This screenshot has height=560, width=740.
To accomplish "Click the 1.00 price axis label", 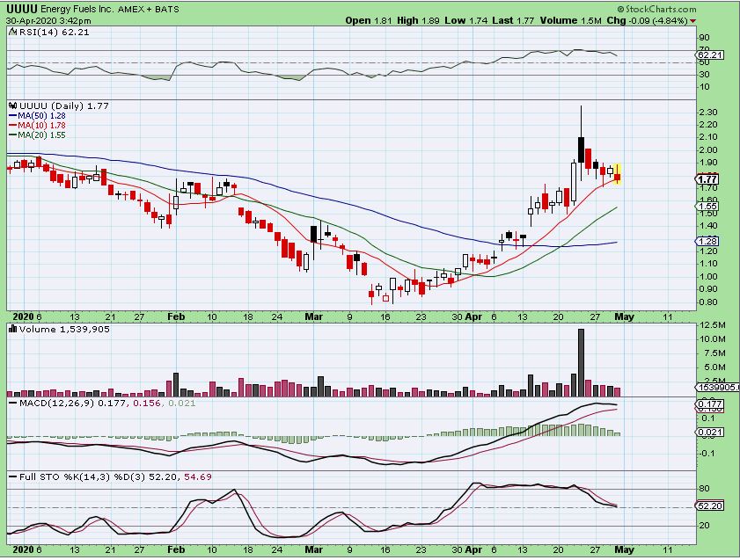I will pyautogui.click(x=709, y=277).
